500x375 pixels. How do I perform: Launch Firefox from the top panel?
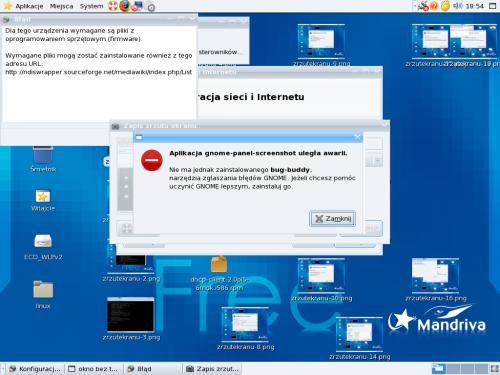click(x=125, y=6)
